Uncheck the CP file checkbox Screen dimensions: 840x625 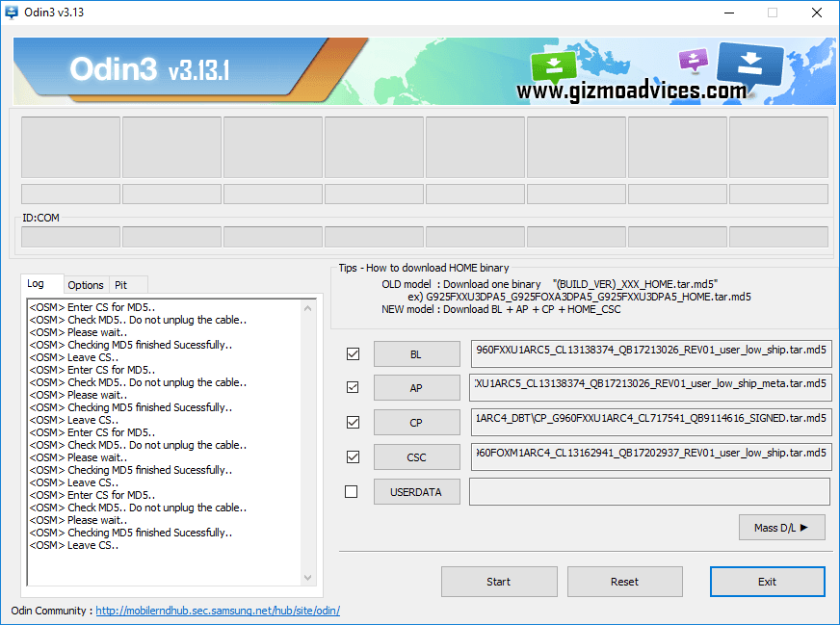tap(353, 422)
